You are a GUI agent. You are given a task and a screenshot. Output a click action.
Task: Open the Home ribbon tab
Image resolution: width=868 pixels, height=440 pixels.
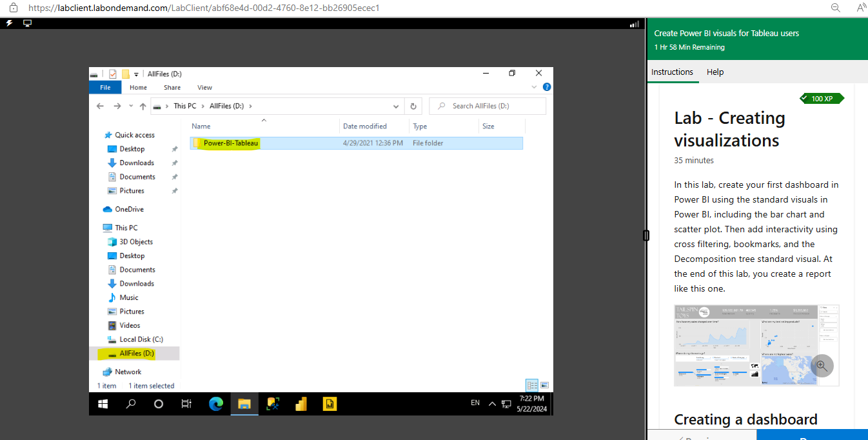click(138, 87)
